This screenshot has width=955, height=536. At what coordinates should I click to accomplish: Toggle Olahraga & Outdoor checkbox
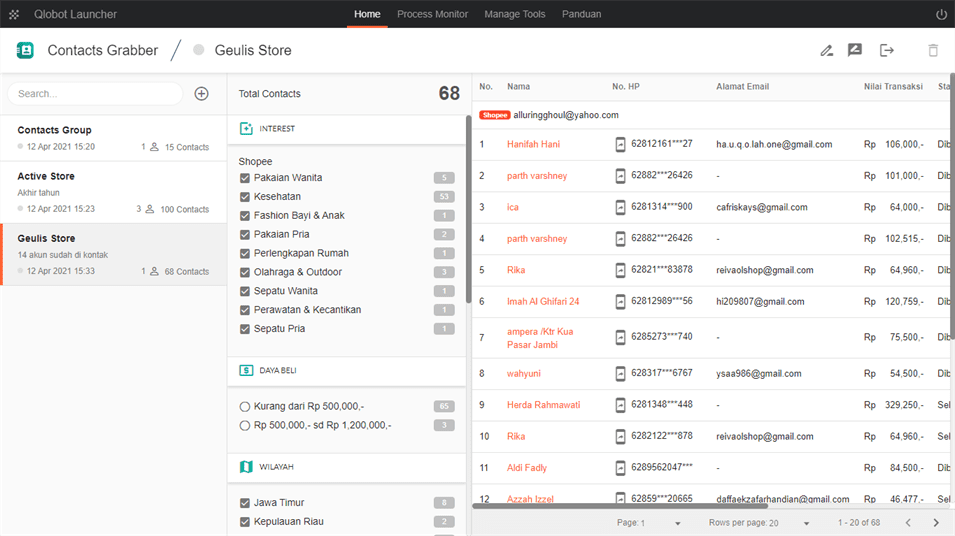(245, 272)
